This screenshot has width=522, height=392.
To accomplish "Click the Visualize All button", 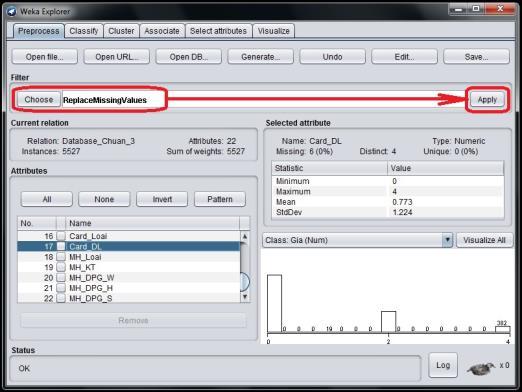I will point(484,240).
